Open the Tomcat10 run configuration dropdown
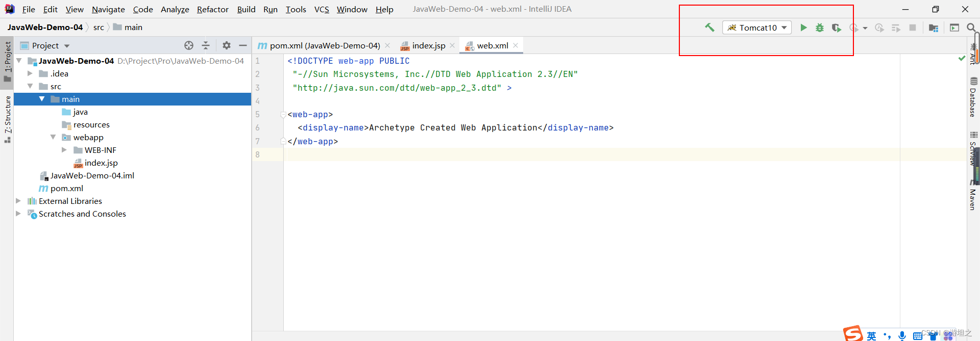 (x=757, y=28)
